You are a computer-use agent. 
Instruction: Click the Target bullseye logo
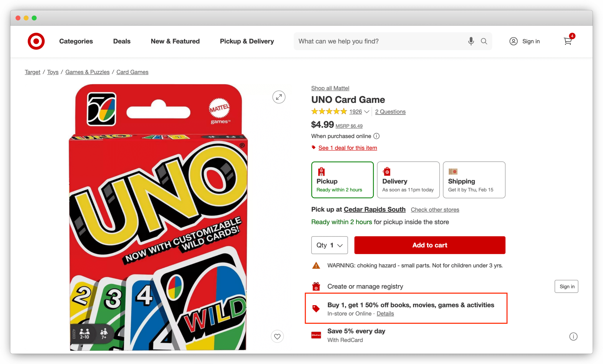36,41
